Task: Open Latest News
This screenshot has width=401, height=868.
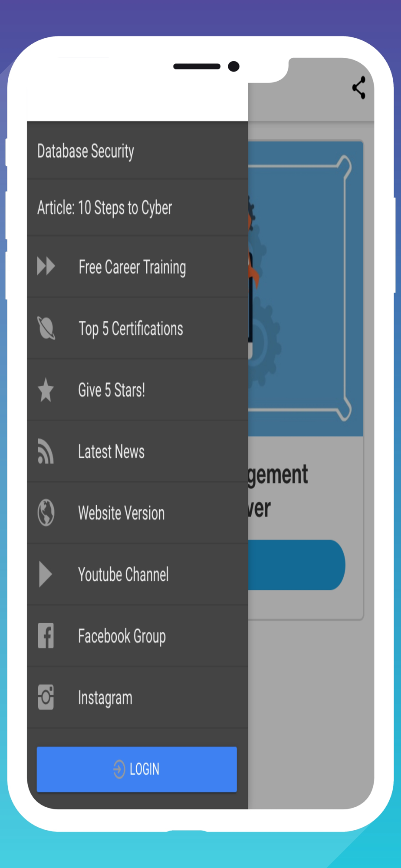Action: [x=138, y=451]
